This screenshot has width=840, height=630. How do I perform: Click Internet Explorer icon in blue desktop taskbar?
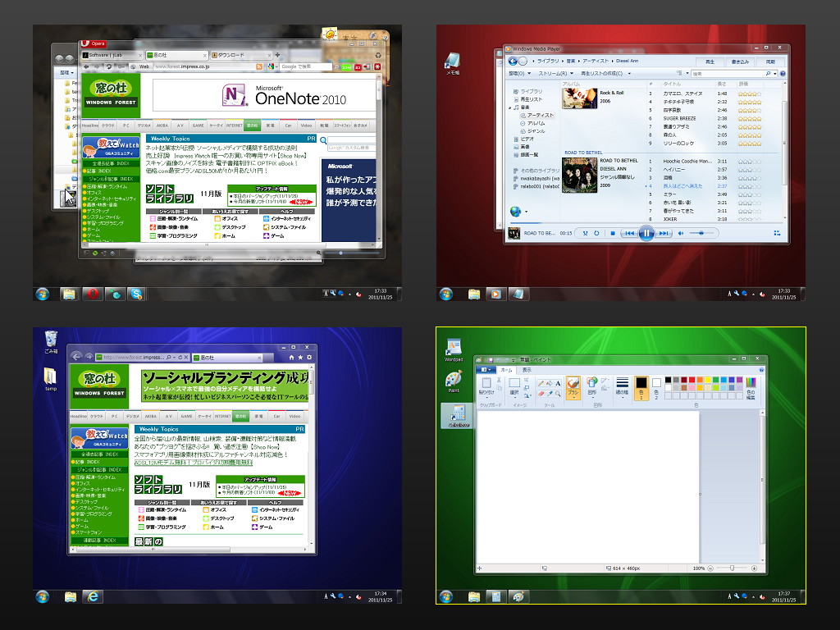tap(93, 596)
